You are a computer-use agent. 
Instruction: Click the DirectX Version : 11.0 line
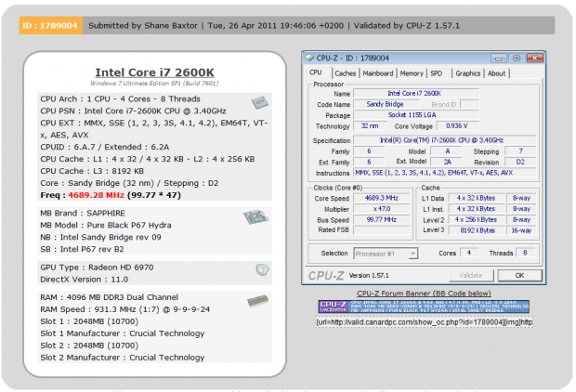coord(85,280)
